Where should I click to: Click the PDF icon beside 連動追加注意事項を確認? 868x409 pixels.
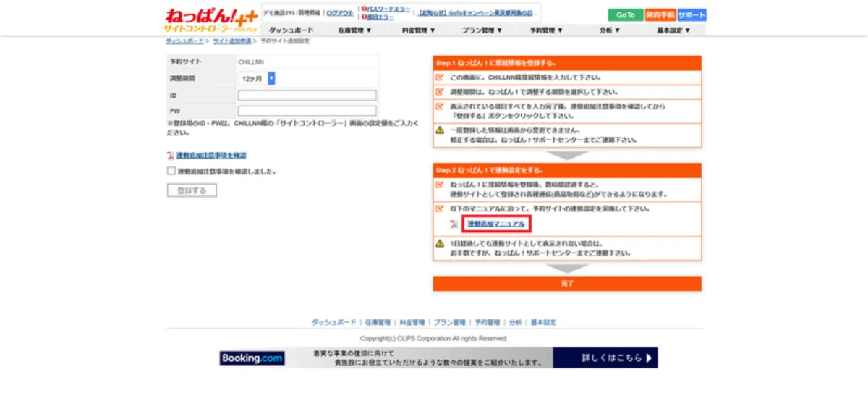[171, 156]
